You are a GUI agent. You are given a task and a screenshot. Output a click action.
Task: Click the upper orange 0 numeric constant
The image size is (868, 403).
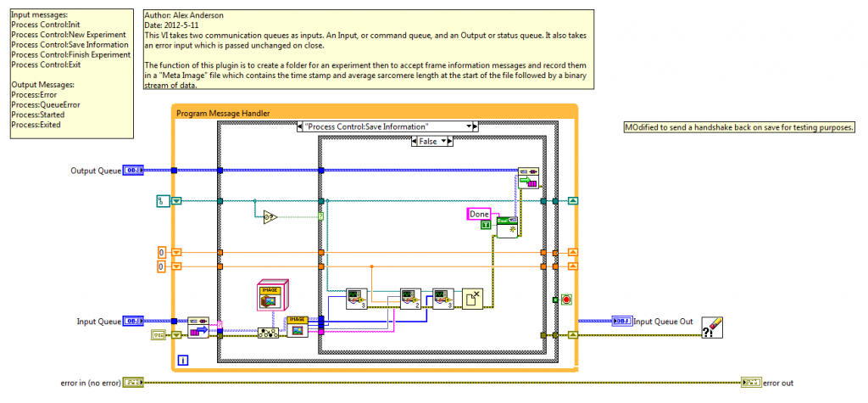click(x=164, y=252)
